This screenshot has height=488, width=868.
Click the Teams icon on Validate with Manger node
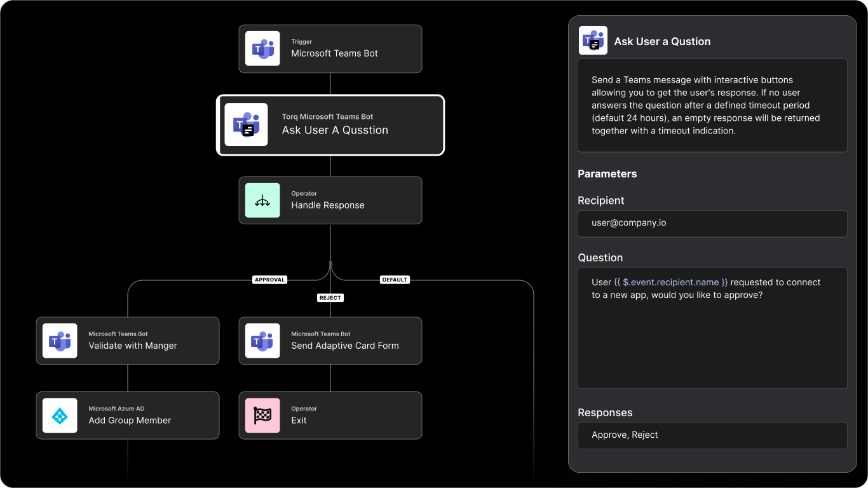click(x=60, y=341)
